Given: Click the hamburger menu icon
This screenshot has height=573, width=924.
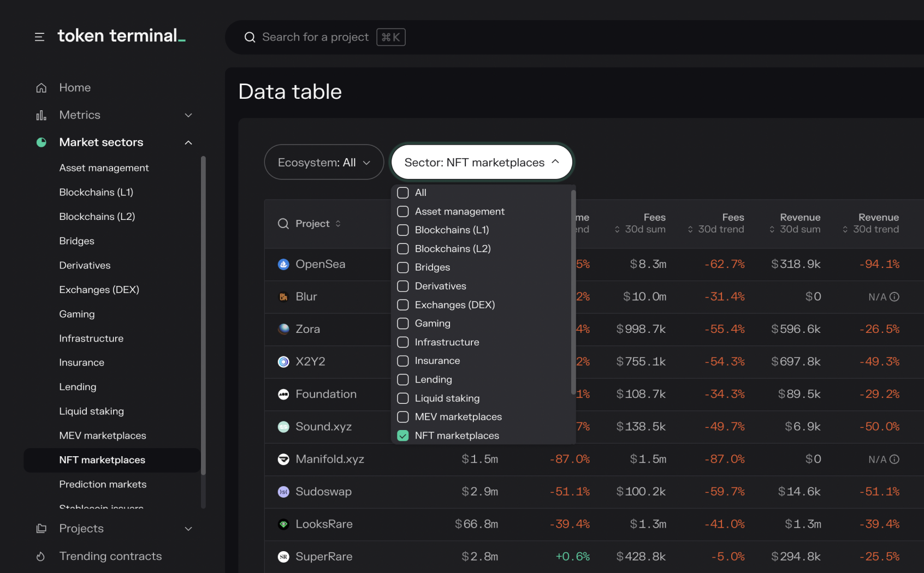Looking at the screenshot, I should (39, 37).
